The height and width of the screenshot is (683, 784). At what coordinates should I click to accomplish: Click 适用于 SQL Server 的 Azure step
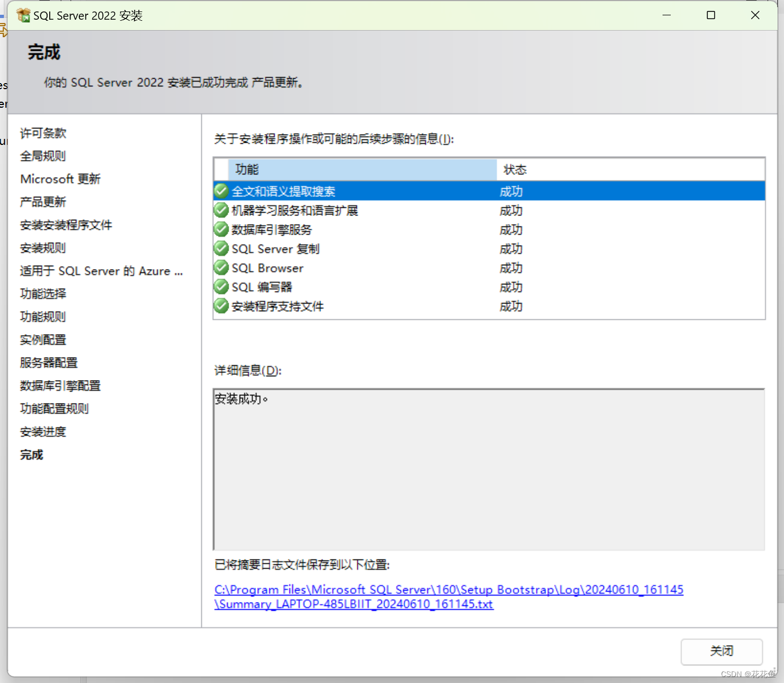(x=101, y=271)
